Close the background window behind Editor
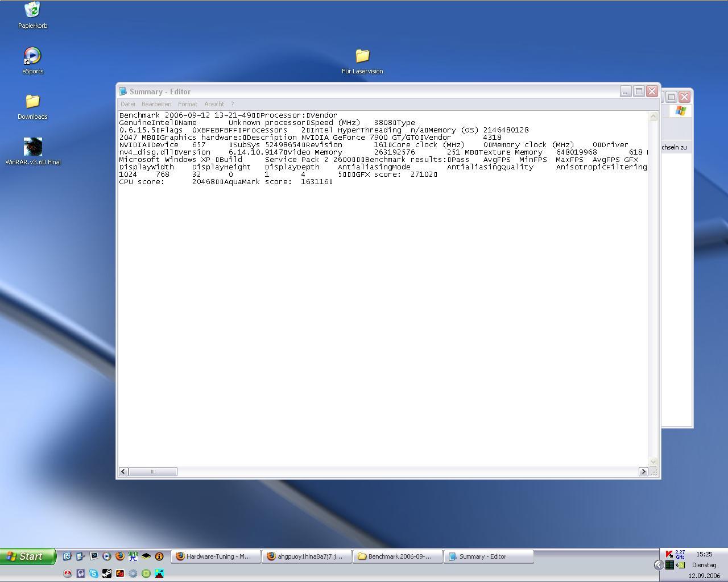Image resolution: width=728 pixels, height=582 pixels. (x=684, y=97)
